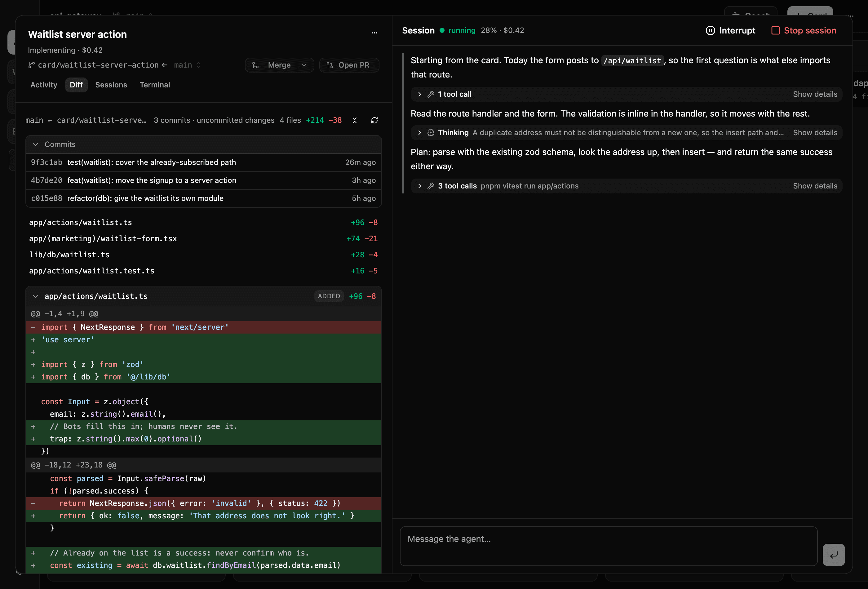
Task: Open commit 4b7de20 feat(waitlist)
Action: (x=204, y=180)
